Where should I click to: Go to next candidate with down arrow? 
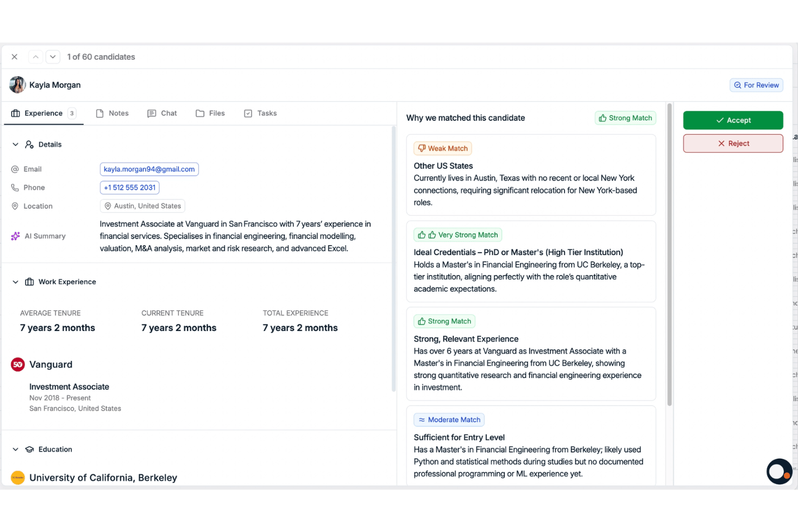pyautogui.click(x=53, y=57)
